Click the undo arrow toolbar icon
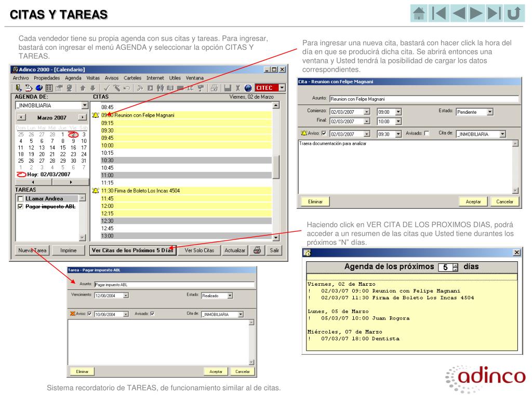Image resolution: width=532 pixels, height=399 pixels. 127,88
